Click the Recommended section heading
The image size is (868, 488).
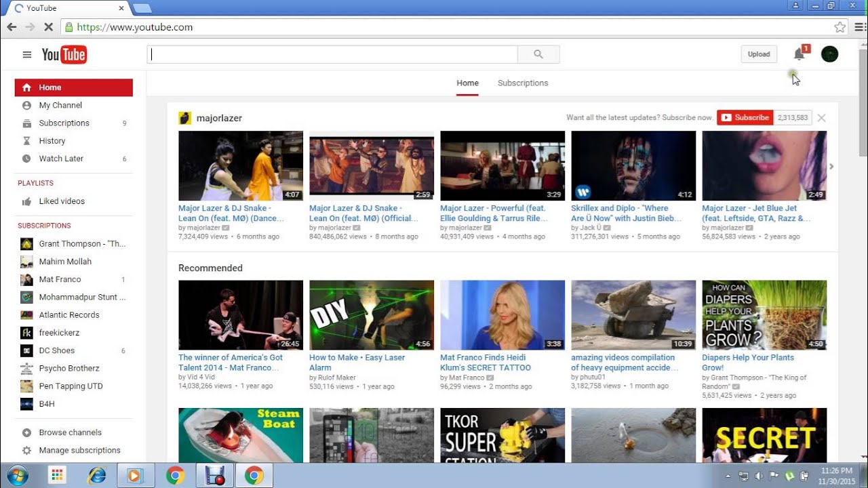pos(210,268)
